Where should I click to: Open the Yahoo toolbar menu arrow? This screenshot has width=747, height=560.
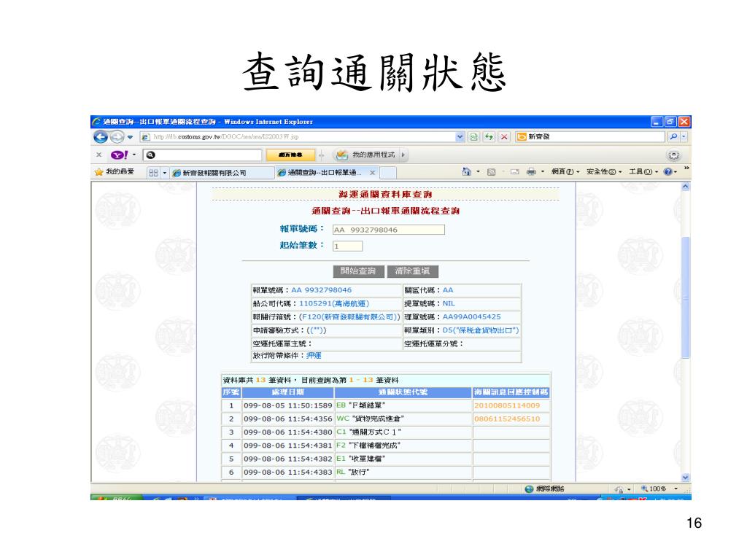(x=134, y=155)
